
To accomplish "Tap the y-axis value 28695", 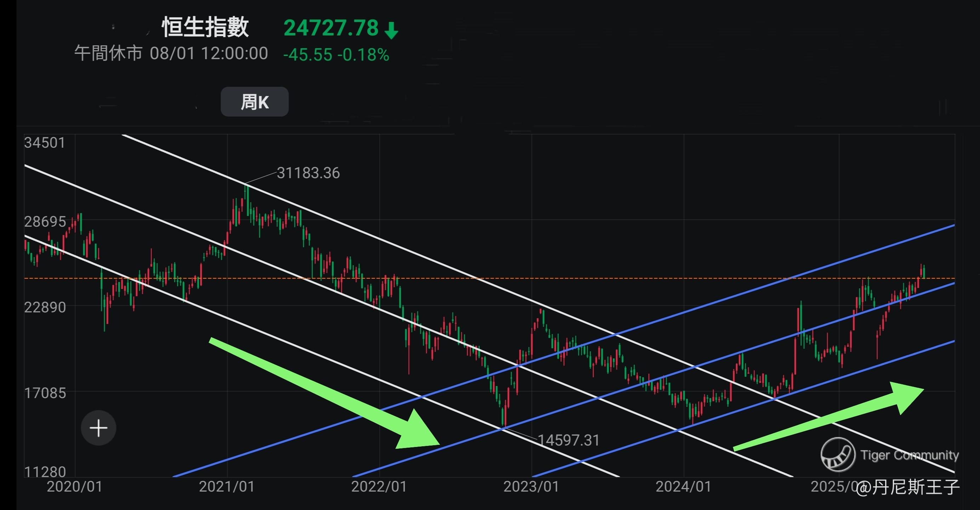I will (45, 221).
